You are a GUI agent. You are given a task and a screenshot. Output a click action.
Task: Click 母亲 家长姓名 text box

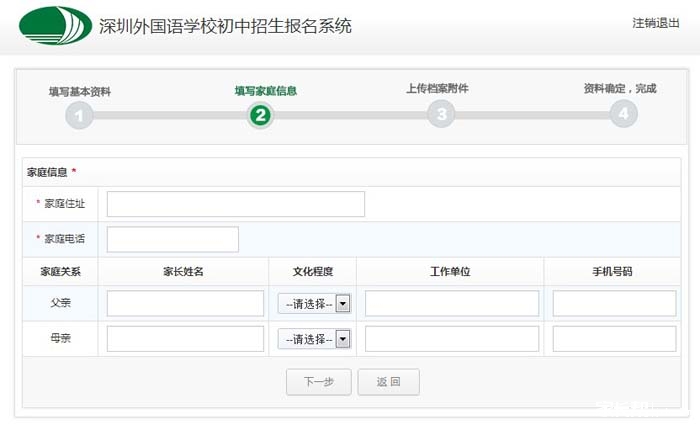(x=185, y=339)
